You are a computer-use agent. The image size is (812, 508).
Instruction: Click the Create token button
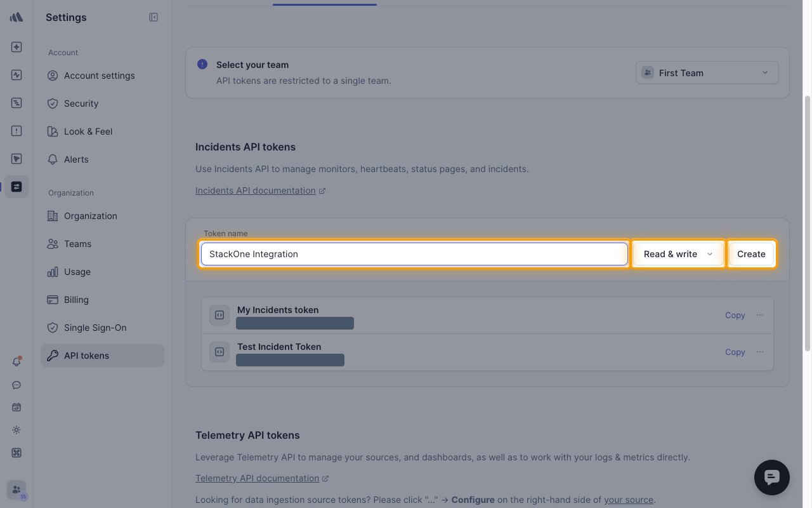(x=751, y=254)
